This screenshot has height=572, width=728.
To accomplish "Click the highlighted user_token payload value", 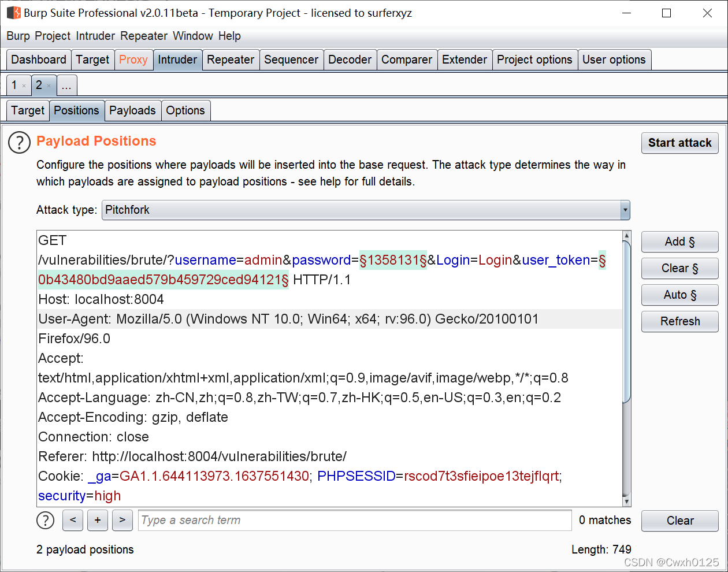I will (164, 280).
